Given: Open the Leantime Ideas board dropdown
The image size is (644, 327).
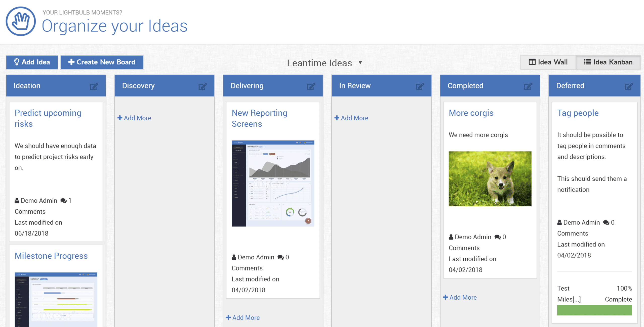Looking at the screenshot, I should tap(325, 63).
